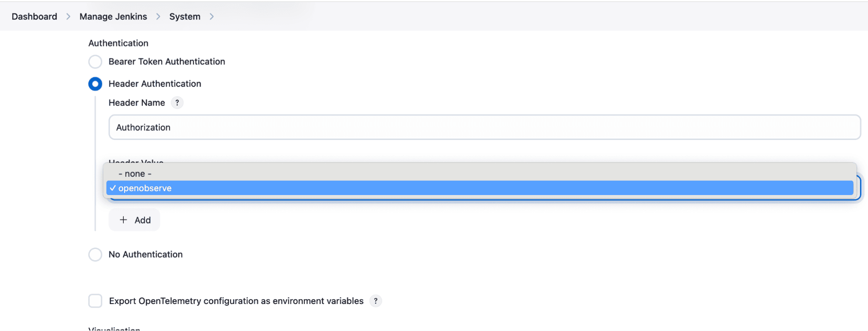Expand the chevron after Manage Jenkins breadcrumb
The image size is (868, 331).
tap(158, 17)
